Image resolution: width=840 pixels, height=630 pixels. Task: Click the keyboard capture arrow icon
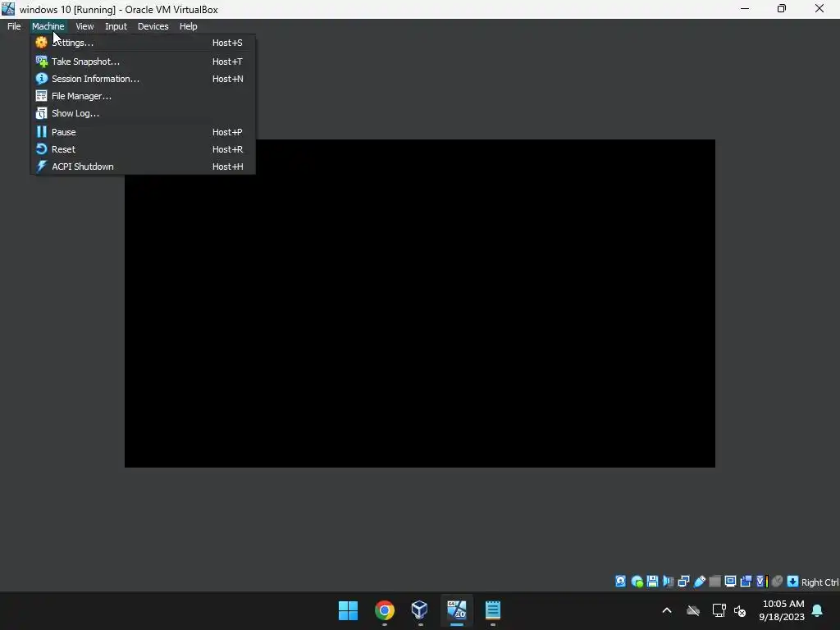point(793,582)
